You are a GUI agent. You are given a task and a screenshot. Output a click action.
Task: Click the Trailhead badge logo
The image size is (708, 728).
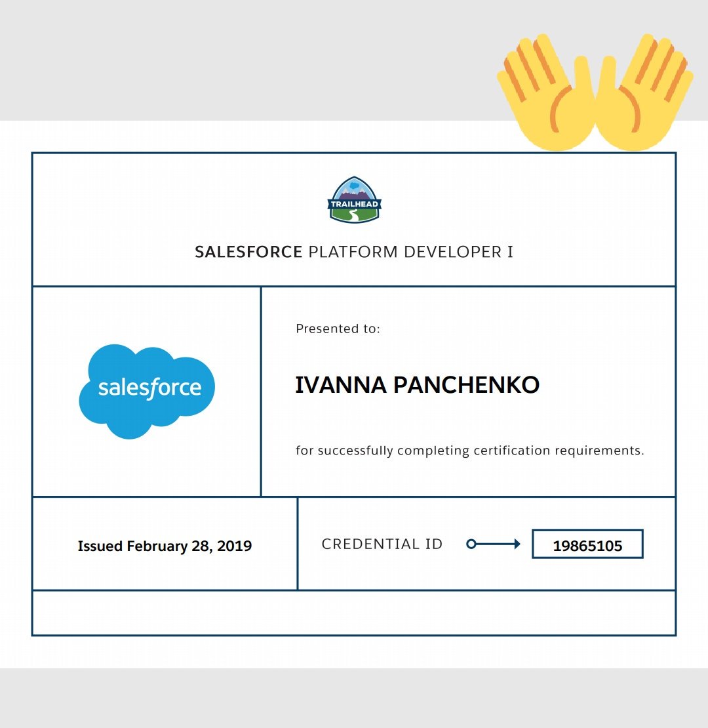coord(355,199)
